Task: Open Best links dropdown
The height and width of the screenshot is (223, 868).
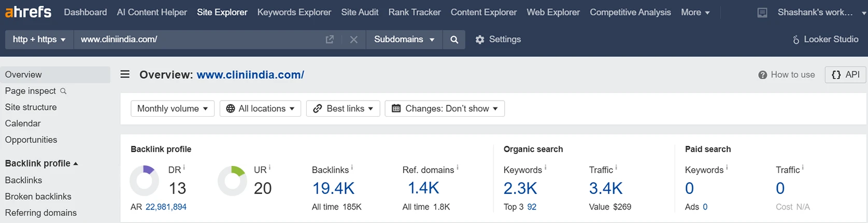Action: tap(343, 108)
